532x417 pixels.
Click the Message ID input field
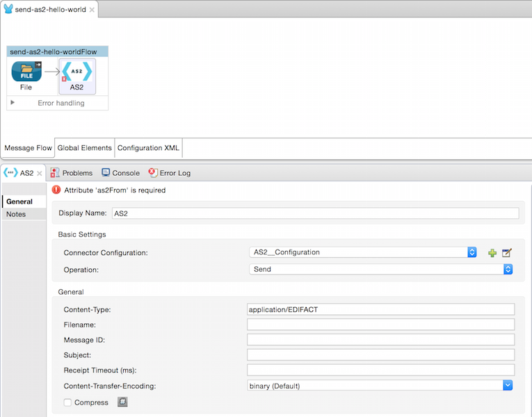pyautogui.click(x=380, y=340)
